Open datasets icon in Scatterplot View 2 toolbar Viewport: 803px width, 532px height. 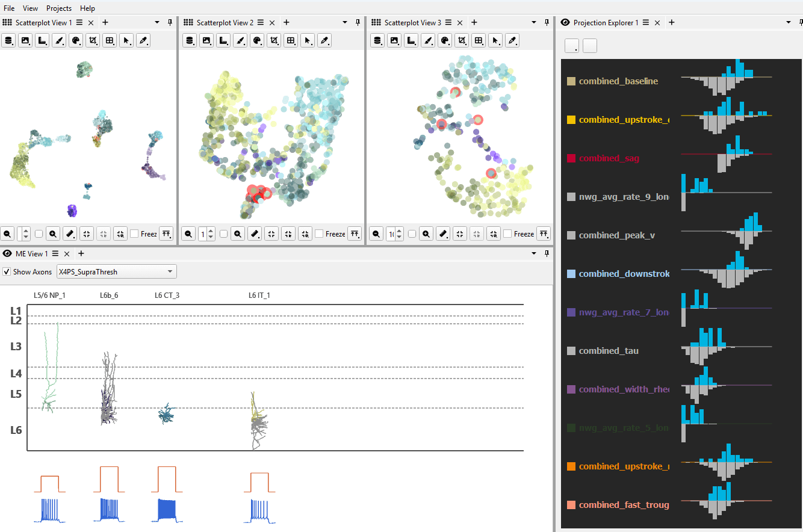point(190,40)
